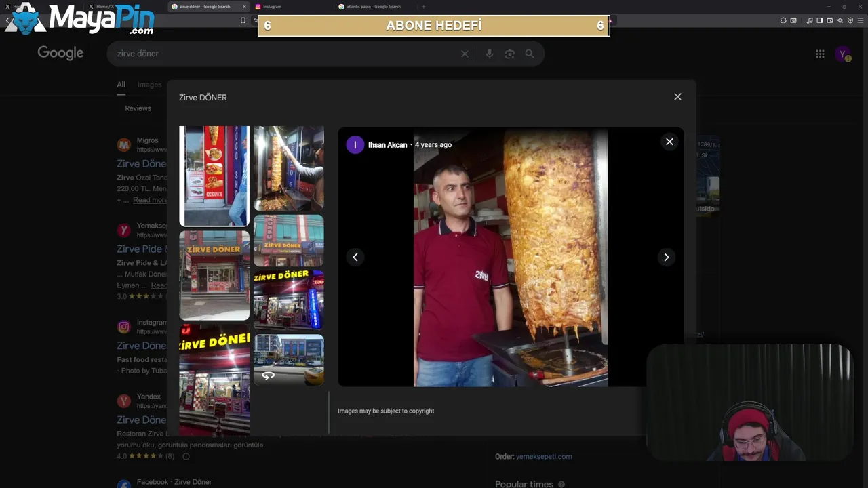Open the Migros result favicon

pos(123,145)
